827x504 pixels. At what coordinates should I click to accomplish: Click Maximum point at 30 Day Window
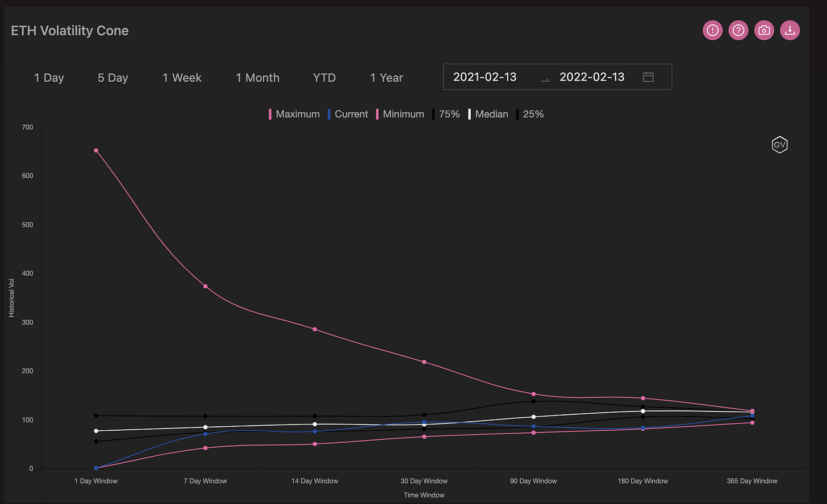click(x=424, y=362)
